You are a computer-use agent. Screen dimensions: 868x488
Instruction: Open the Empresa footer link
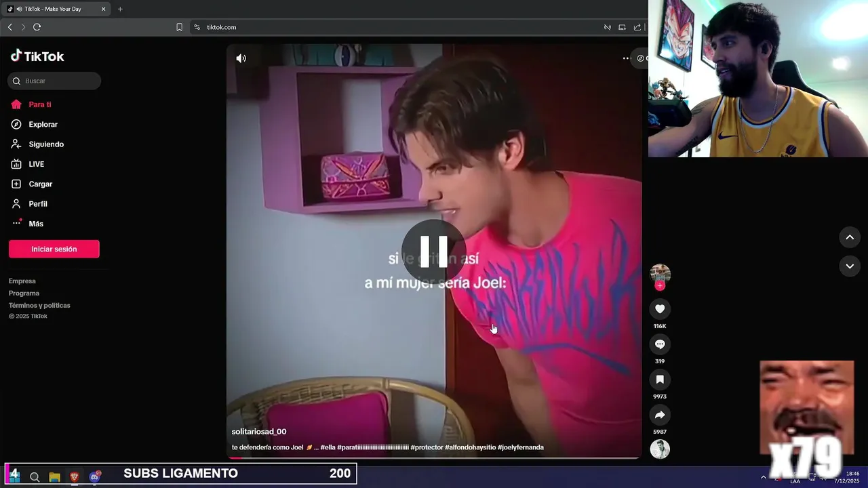tap(22, 281)
